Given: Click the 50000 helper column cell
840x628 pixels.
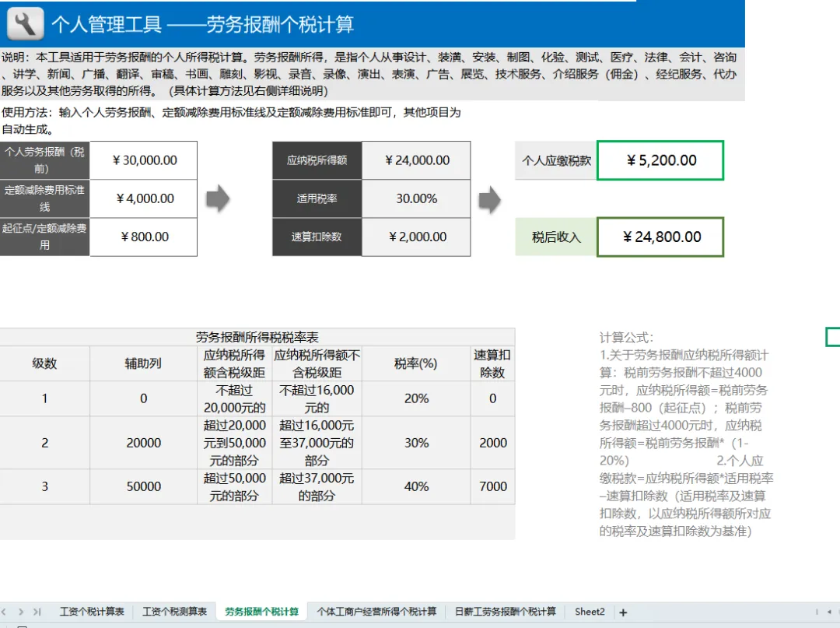Looking at the screenshot, I should coord(143,486).
